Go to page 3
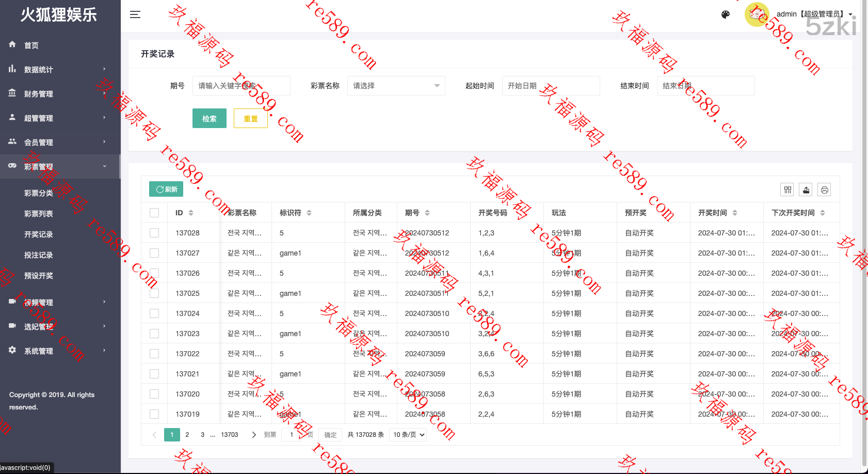 click(203, 435)
